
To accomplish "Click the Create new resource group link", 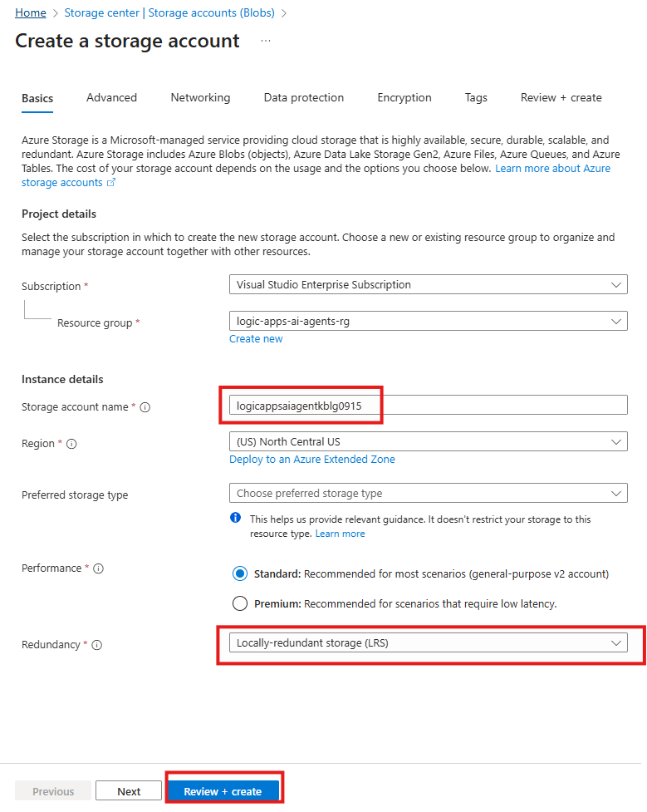I will point(256,339).
